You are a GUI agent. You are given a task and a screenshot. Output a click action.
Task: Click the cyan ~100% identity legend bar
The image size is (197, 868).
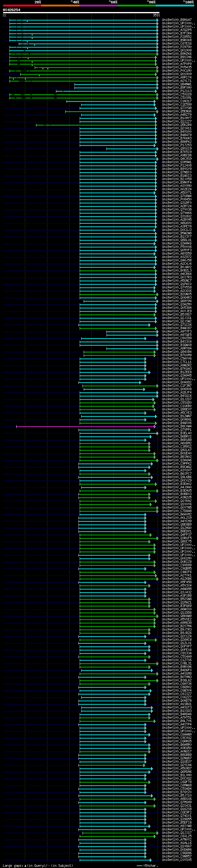[x=175, y=6]
